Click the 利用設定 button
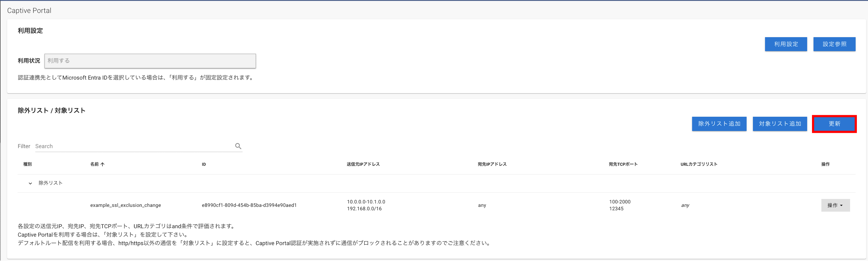The image size is (868, 261). point(786,44)
